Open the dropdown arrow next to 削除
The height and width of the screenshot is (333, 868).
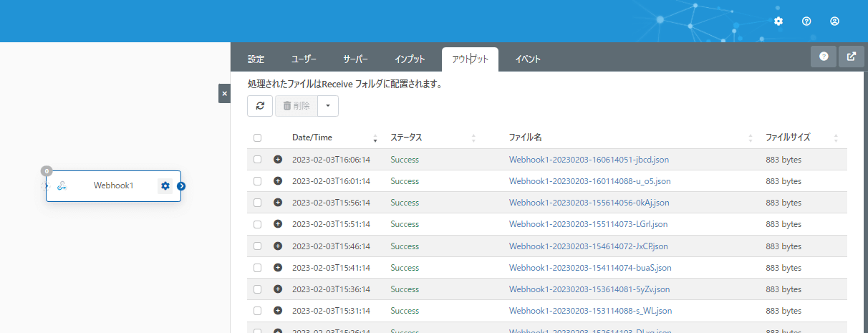(x=328, y=106)
